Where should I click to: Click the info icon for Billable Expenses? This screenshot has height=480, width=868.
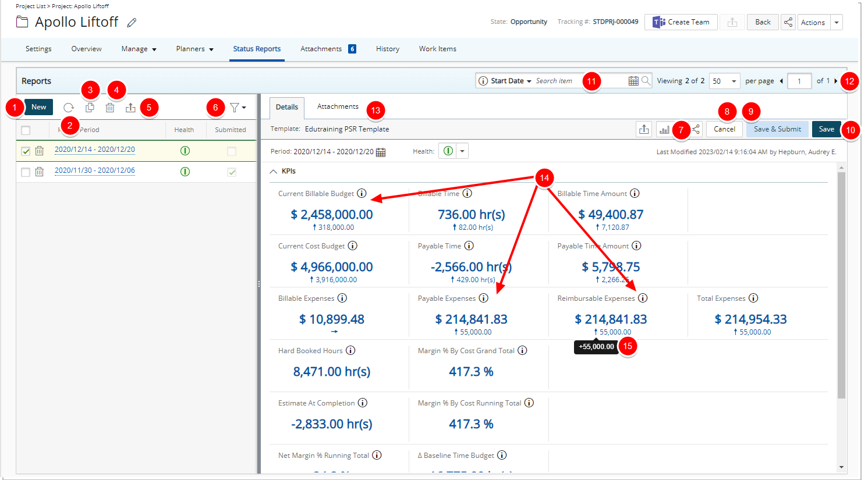[x=342, y=298]
